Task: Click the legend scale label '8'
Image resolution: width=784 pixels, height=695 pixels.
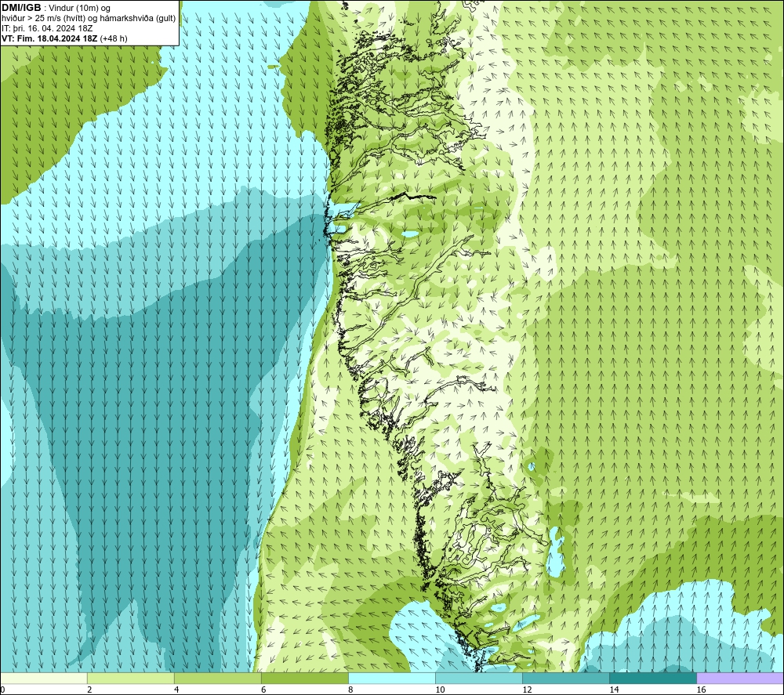Action: 350,690
